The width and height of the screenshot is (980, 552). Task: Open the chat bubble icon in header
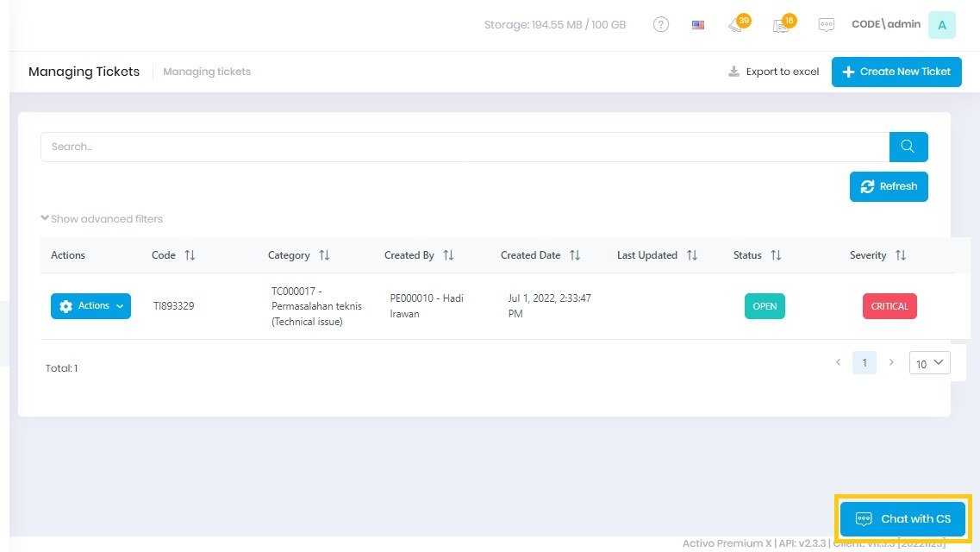tap(826, 25)
